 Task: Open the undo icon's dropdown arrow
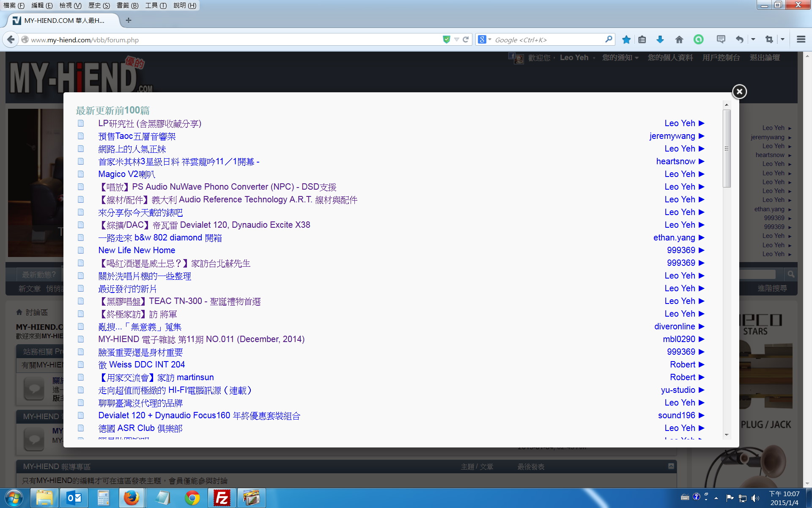753,39
